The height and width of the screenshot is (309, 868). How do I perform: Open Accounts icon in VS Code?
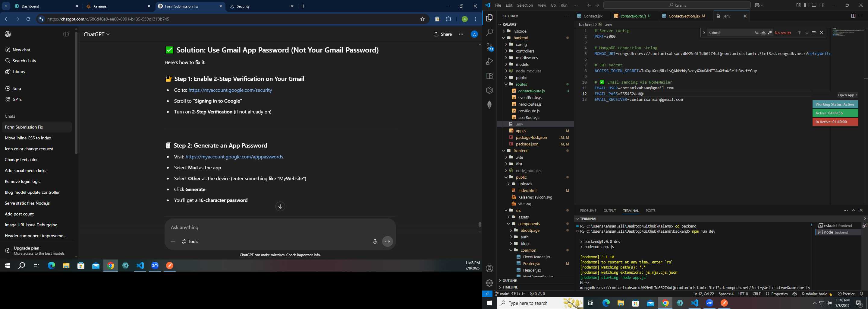coord(489,269)
